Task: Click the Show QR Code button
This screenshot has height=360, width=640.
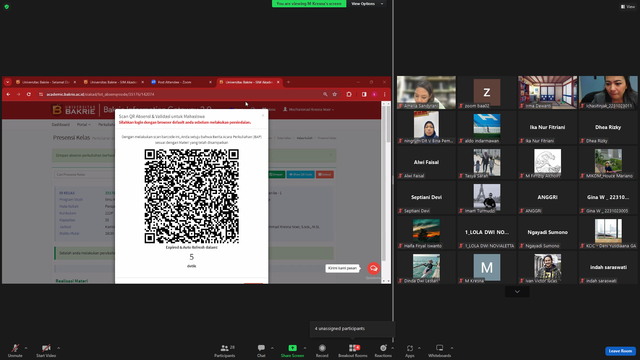Action: click(300, 174)
